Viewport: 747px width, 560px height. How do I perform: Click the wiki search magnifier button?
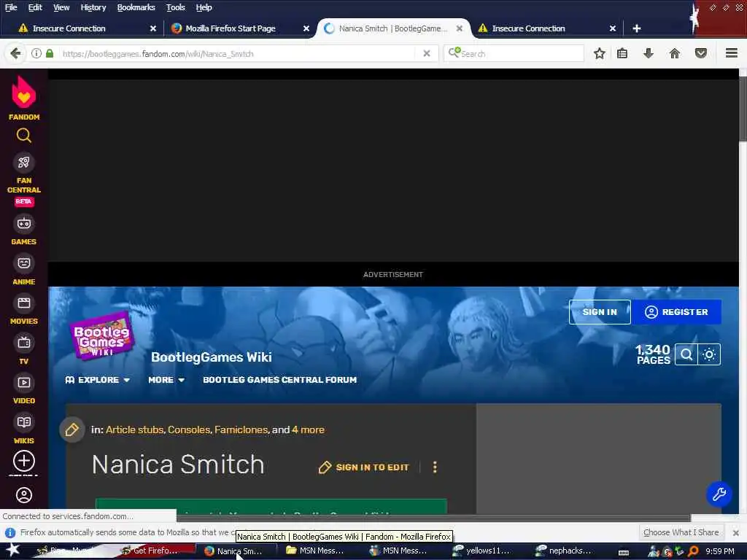(686, 354)
